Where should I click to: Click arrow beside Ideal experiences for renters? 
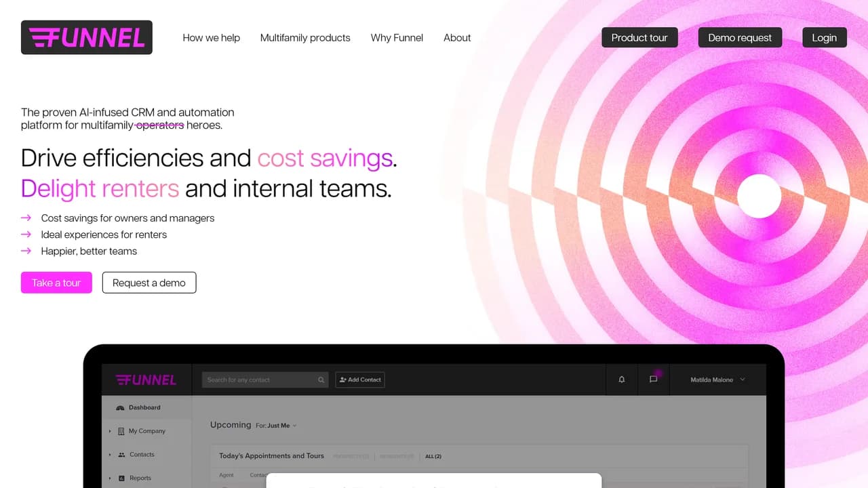pos(26,234)
